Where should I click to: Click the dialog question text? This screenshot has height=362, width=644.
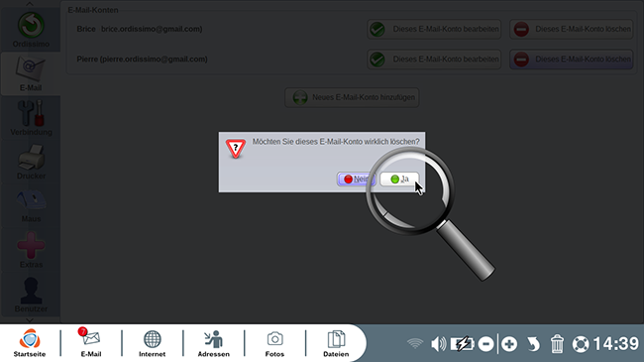(336, 142)
